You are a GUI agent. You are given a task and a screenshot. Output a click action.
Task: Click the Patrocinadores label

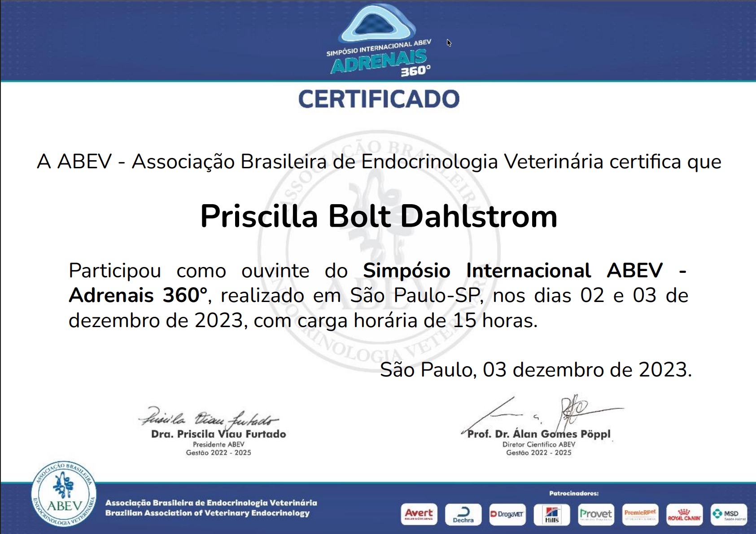click(x=573, y=493)
